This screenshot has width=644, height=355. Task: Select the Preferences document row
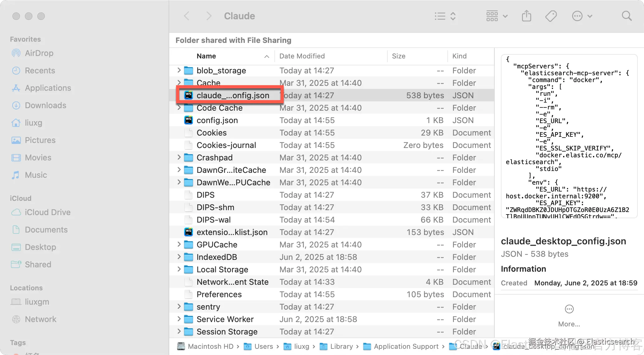coord(219,294)
